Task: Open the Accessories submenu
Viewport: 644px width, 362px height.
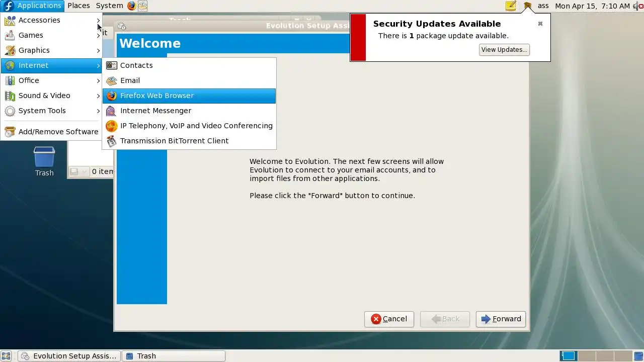Action: (51, 20)
